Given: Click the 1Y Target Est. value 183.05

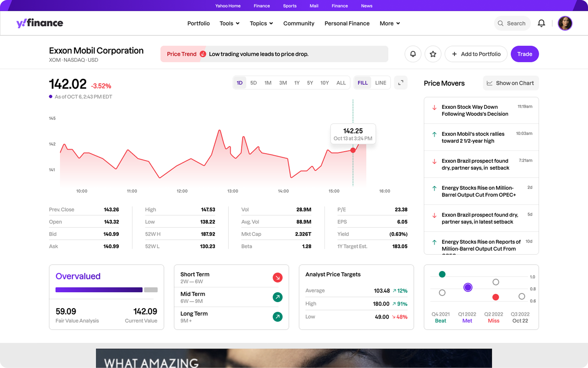Looking at the screenshot, I should pos(400,246).
